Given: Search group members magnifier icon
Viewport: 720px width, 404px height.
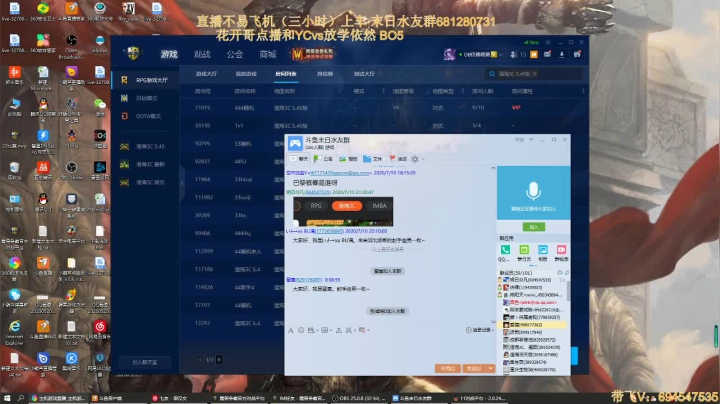Looking at the screenshot, I should pyautogui.click(x=567, y=273).
